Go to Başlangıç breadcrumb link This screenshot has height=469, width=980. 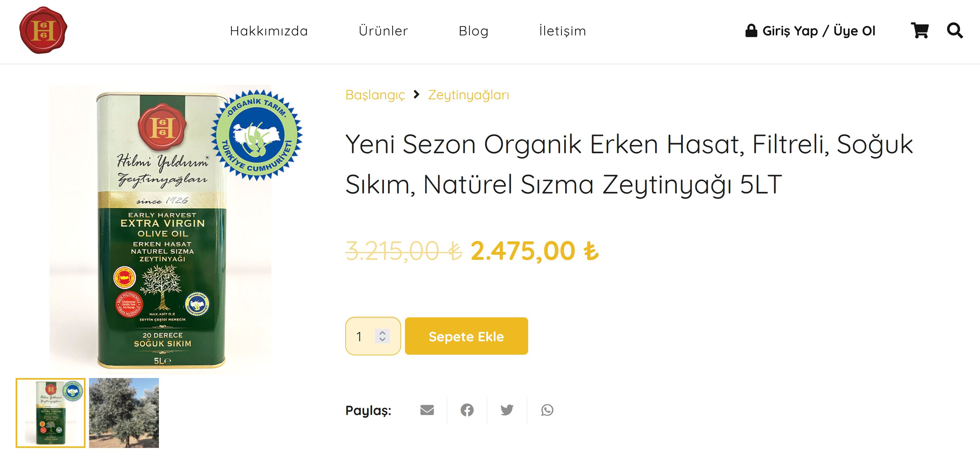[x=375, y=95]
